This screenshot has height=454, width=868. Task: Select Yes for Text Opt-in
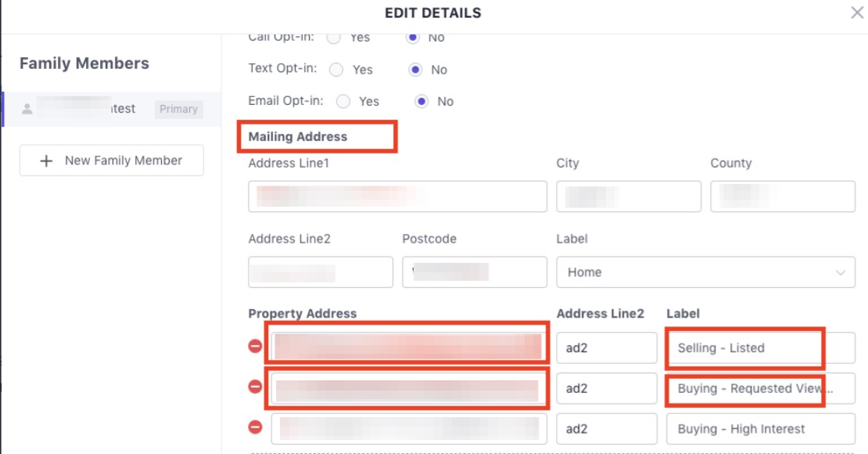pos(336,70)
